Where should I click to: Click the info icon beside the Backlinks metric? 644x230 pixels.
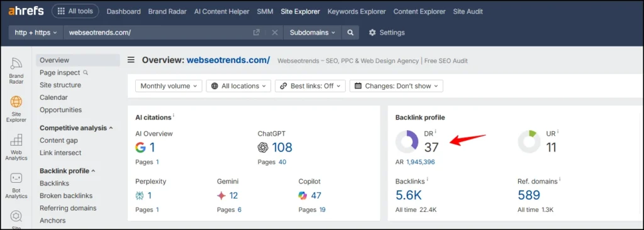[x=427, y=180]
